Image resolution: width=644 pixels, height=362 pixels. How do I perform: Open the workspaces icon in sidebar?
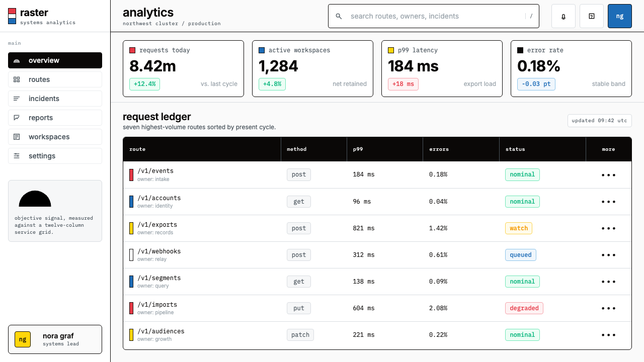(17, 137)
